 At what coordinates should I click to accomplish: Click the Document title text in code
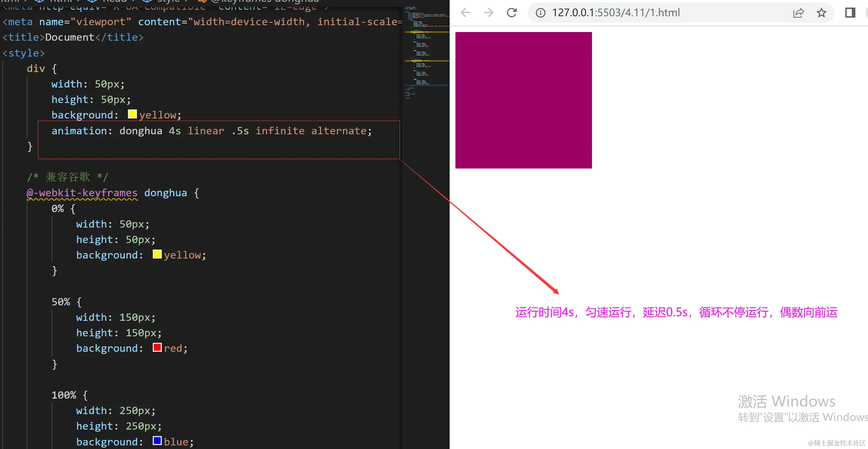(x=70, y=37)
